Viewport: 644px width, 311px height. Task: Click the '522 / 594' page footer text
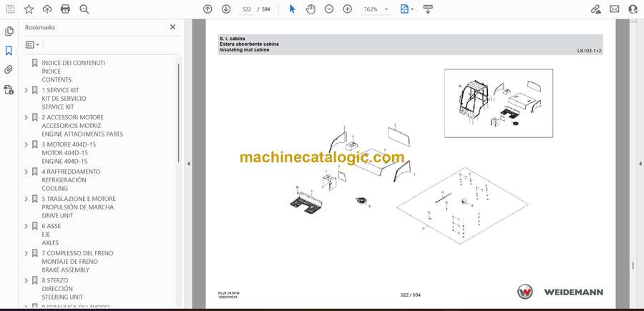click(x=410, y=295)
